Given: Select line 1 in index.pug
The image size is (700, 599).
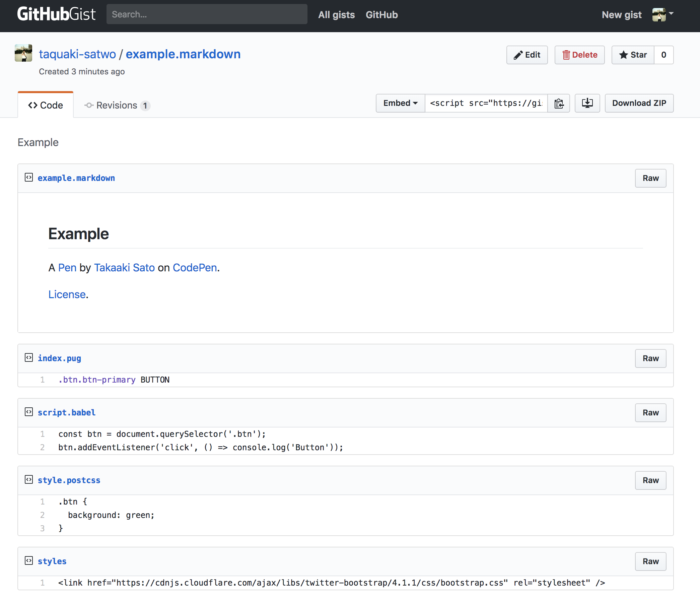Looking at the screenshot, I should click(43, 380).
